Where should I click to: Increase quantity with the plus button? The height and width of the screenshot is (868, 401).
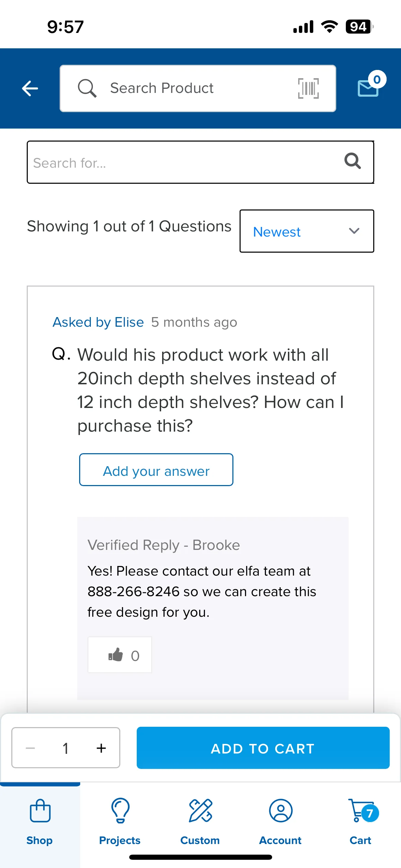tap(101, 748)
